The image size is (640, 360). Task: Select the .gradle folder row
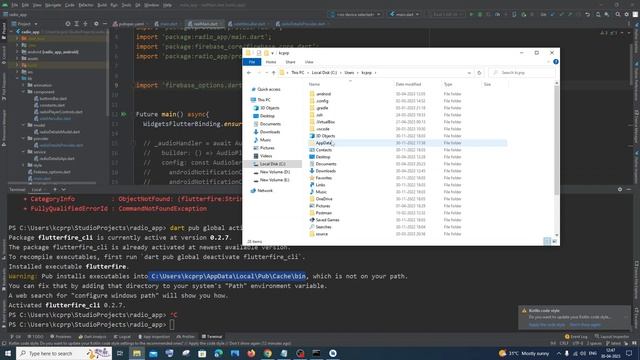[407, 108]
